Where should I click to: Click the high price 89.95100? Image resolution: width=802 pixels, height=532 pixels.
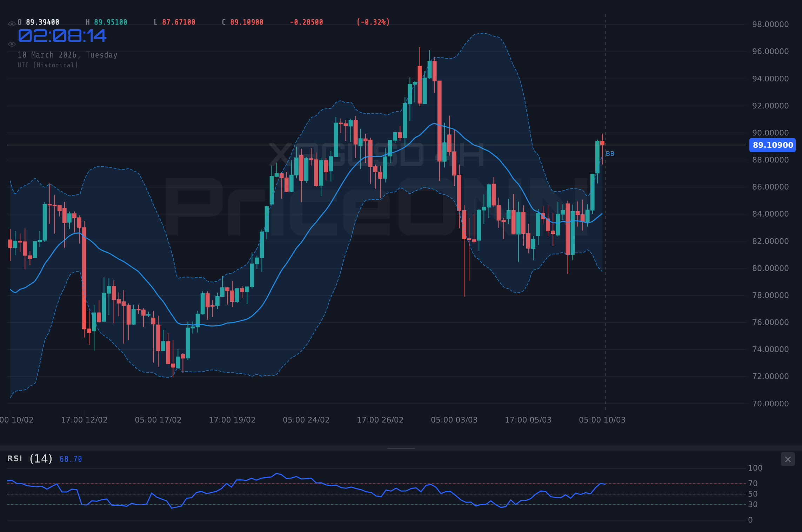(111, 22)
